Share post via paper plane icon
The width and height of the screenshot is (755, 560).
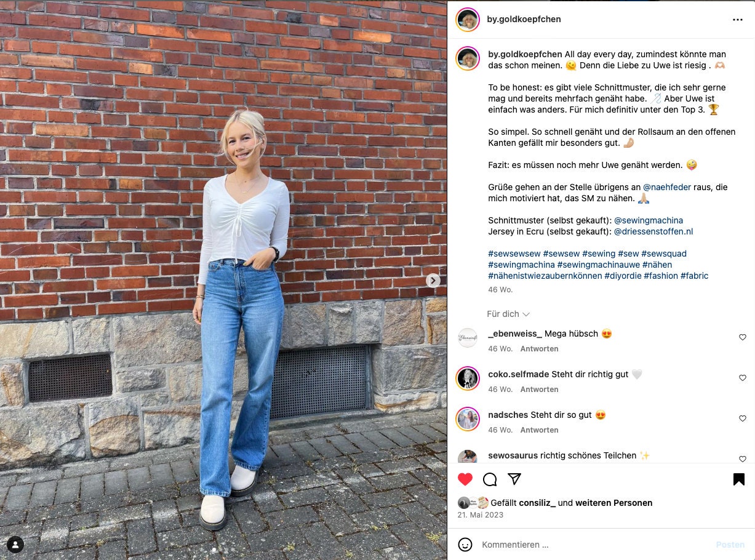tap(514, 479)
